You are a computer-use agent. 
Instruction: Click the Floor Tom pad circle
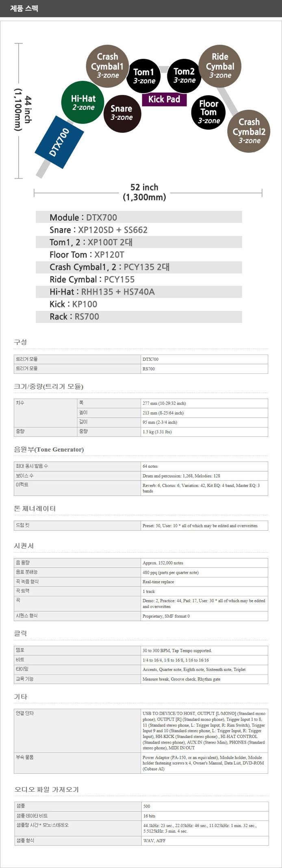point(208,112)
